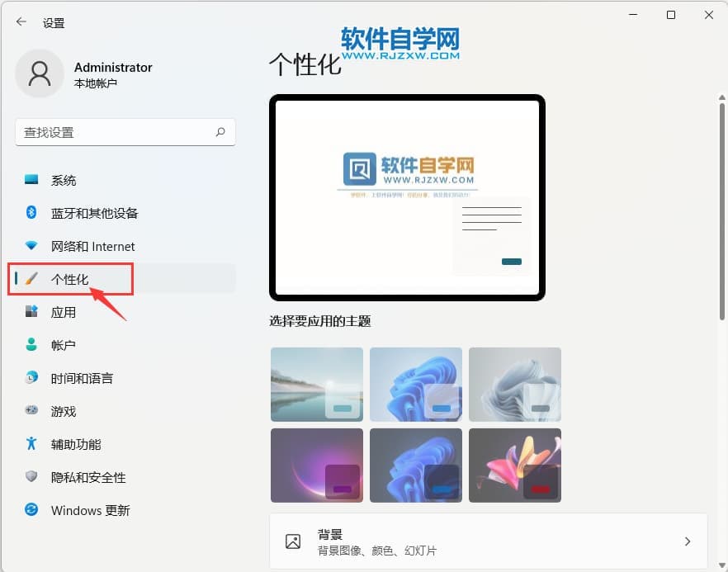
Task: Click the Windows Update sync icon
Action: [x=31, y=510]
